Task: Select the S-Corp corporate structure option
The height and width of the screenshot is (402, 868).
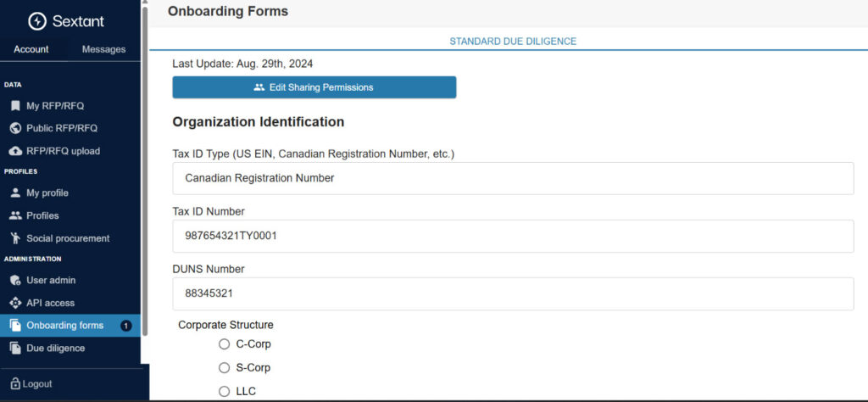Action: coord(225,368)
